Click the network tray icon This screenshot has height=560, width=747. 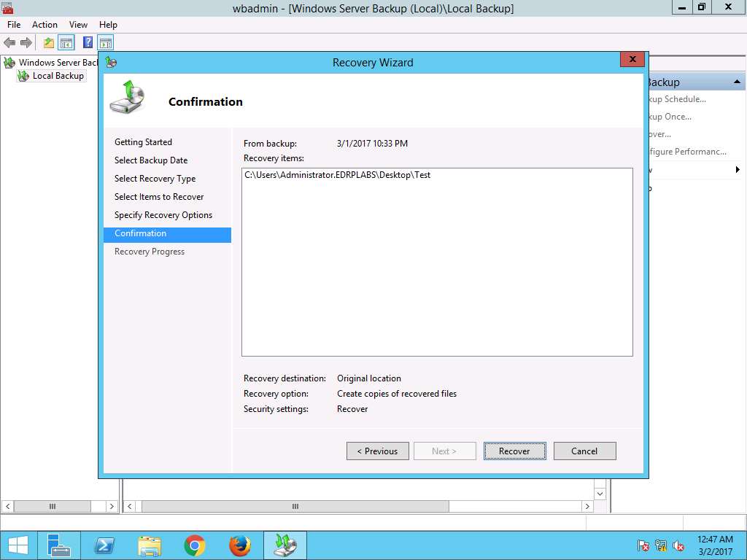(x=661, y=545)
